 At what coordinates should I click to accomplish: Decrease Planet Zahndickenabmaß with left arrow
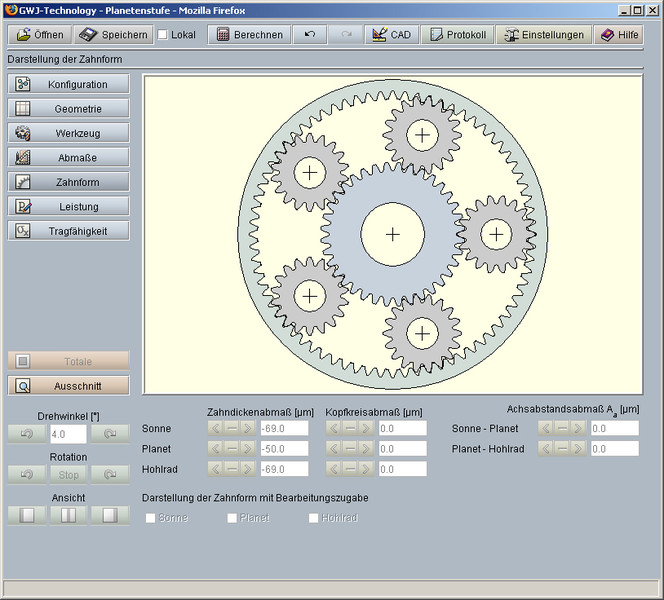(x=214, y=449)
